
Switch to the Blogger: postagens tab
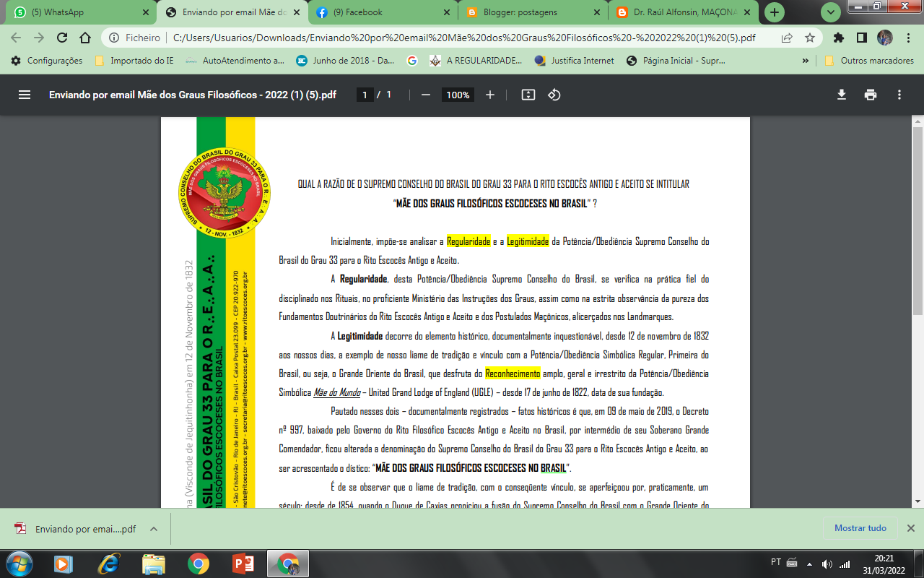point(533,12)
